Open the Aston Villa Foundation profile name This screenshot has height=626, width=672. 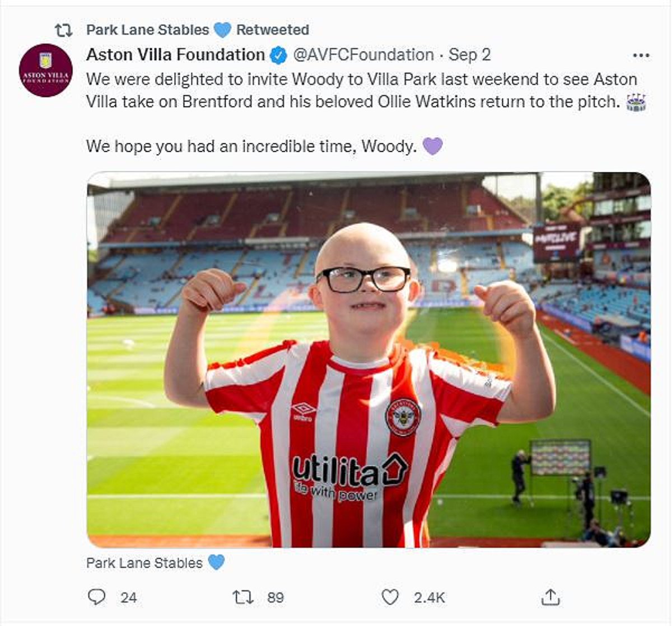175,55
